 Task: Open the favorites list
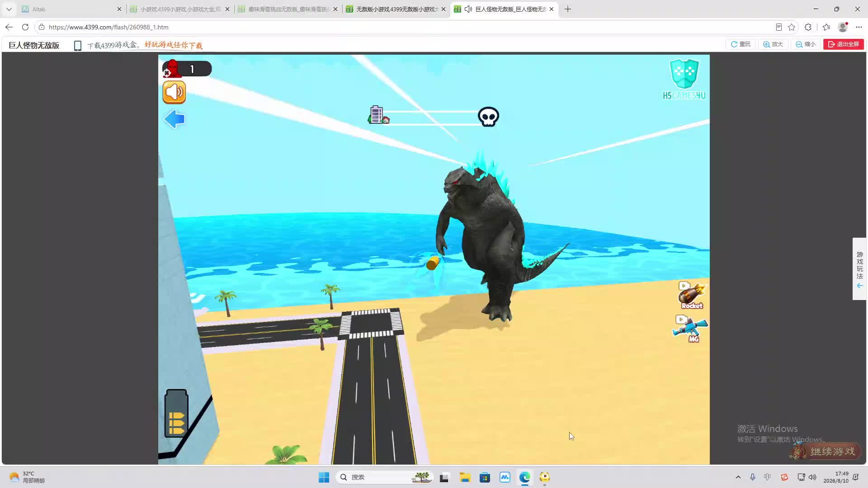[x=826, y=27]
